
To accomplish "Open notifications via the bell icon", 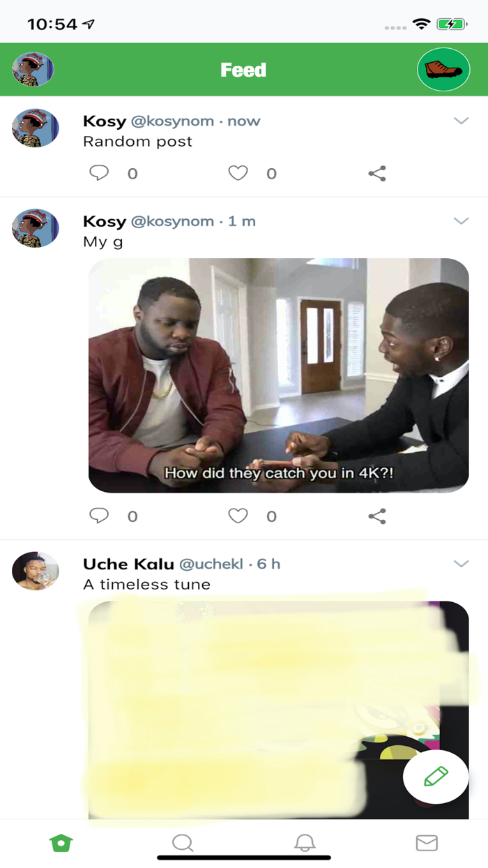I will [304, 842].
